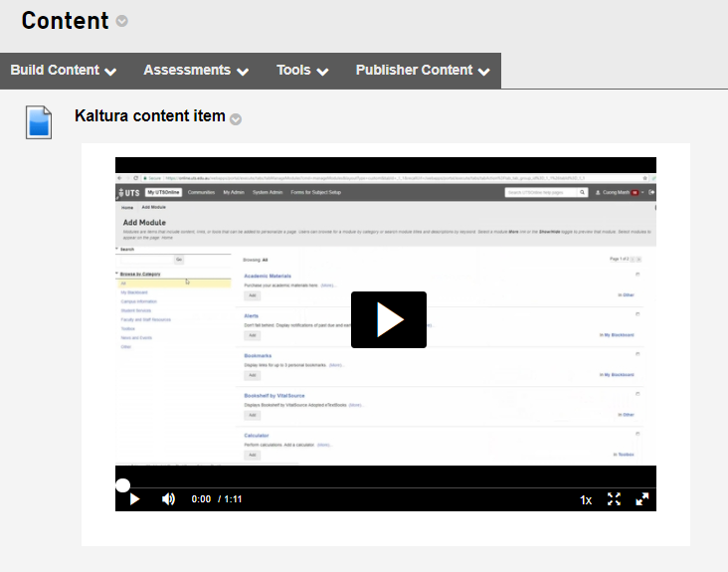The width and height of the screenshot is (728, 572).
Task: Enter fullscreen using the four-corner icon
Action: 614,499
